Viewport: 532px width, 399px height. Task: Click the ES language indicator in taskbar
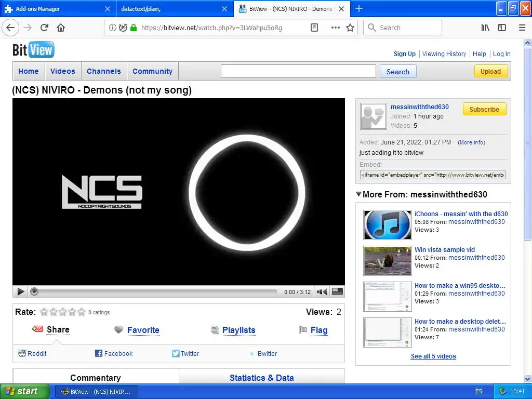click(x=478, y=392)
